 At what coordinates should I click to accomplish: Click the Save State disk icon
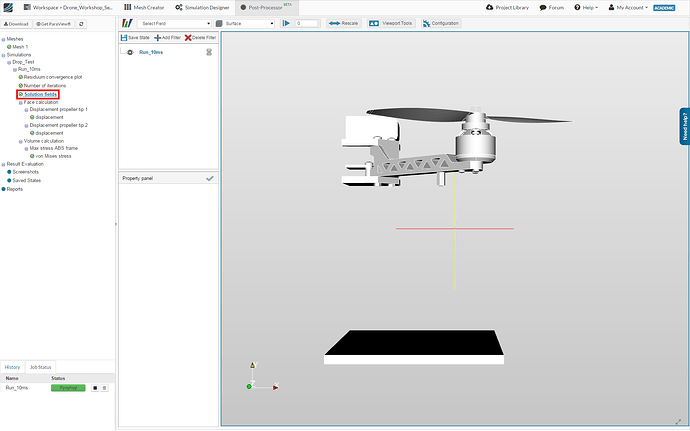125,37
